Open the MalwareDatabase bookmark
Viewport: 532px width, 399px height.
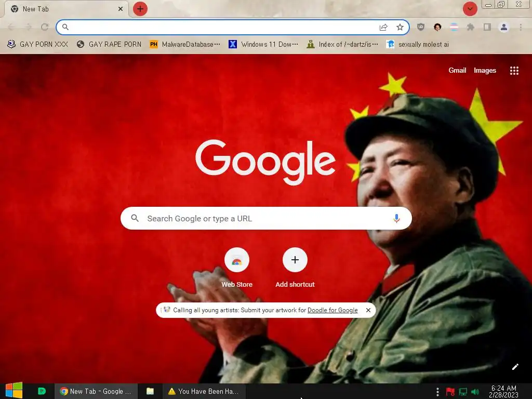pyautogui.click(x=185, y=45)
